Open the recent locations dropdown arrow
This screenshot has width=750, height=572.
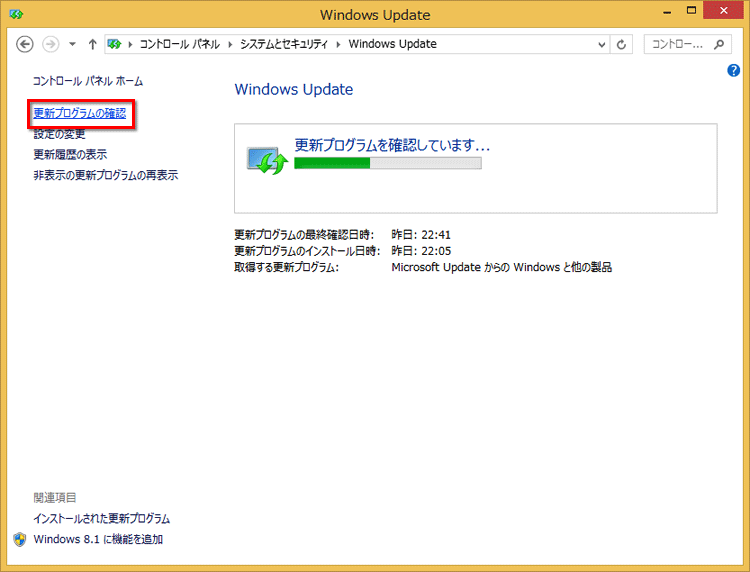(x=72, y=44)
